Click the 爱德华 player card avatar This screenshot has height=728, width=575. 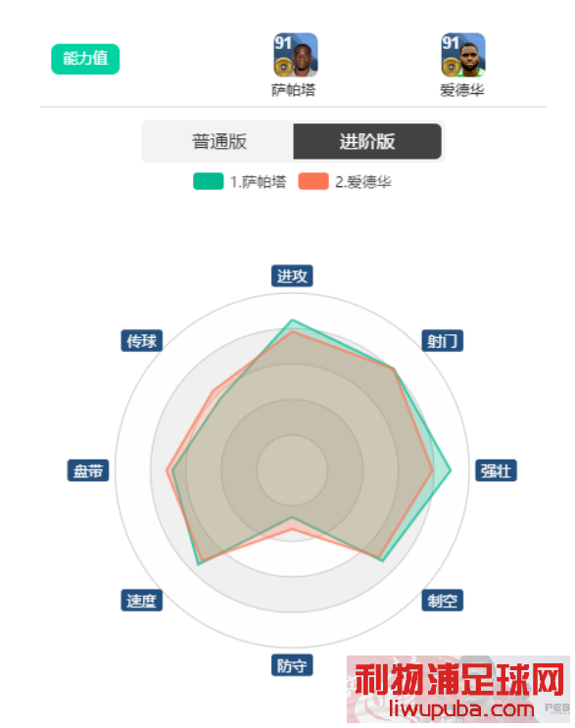(462, 55)
